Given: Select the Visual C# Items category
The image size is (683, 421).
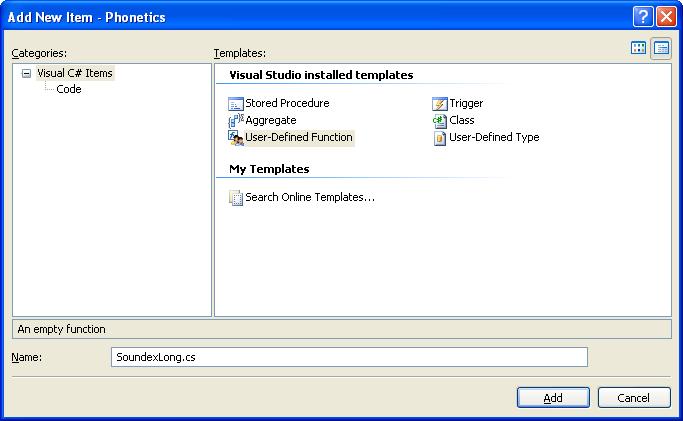Looking at the screenshot, I should pos(75,73).
